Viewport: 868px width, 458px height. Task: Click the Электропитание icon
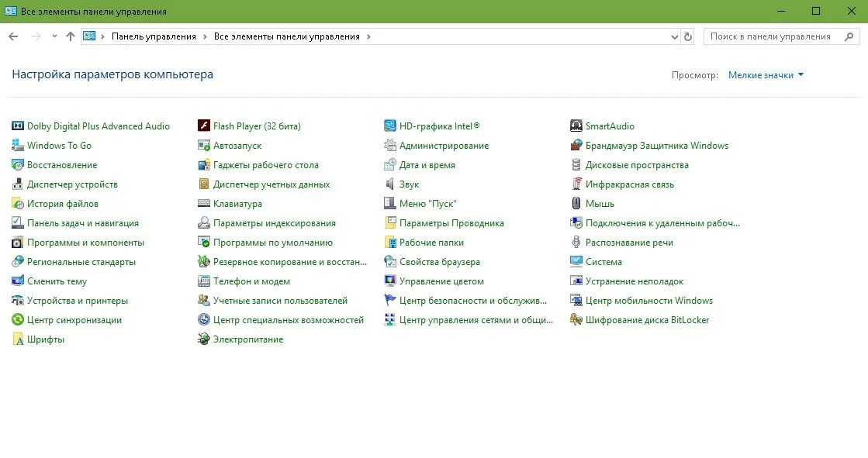pos(204,339)
